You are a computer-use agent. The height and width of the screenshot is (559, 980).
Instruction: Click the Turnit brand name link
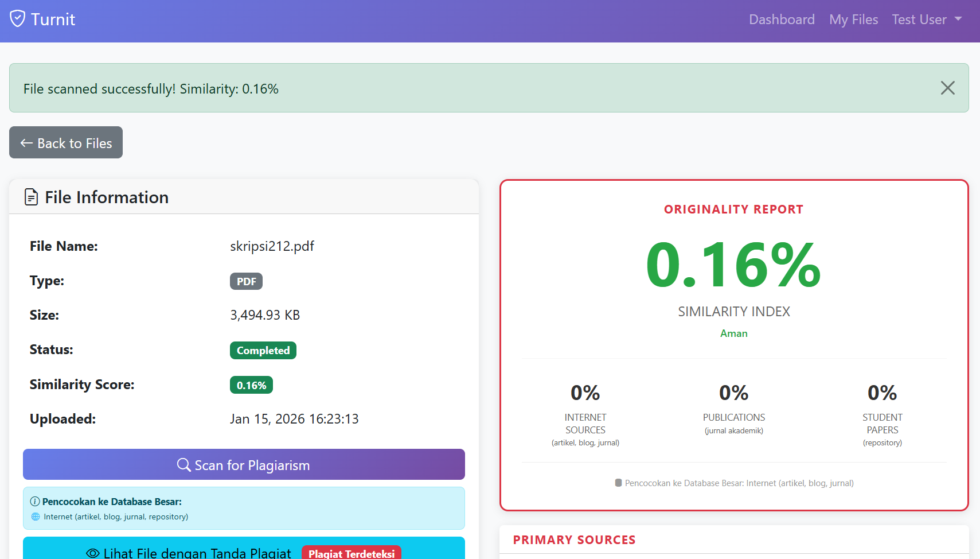[53, 20]
